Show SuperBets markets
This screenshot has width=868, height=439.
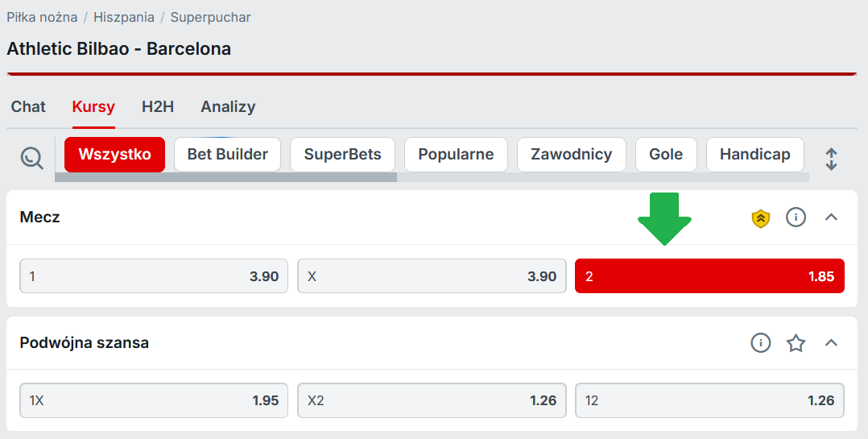[342, 155]
